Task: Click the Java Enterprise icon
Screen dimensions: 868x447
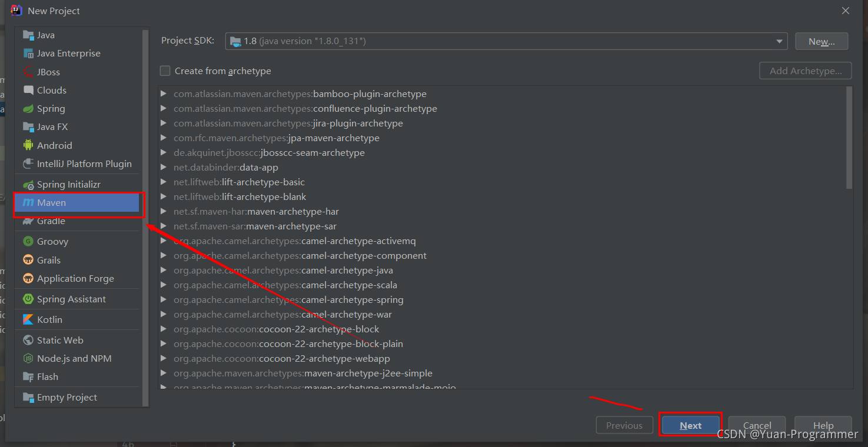Action: pos(28,54)
